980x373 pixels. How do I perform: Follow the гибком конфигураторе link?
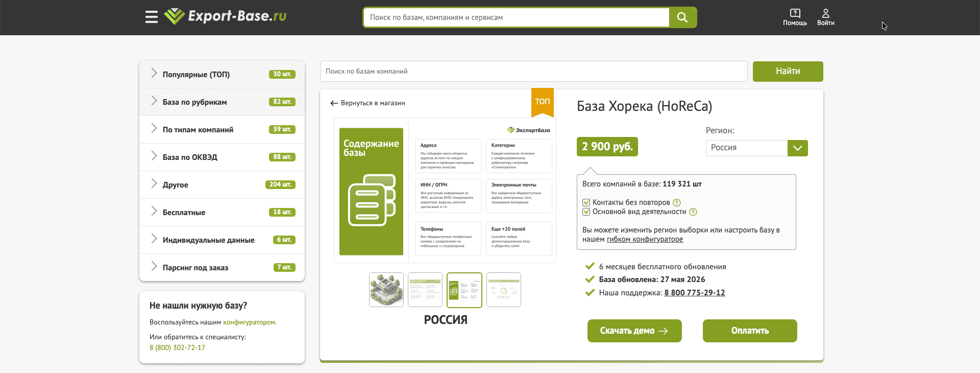click(x=645, y=240)
